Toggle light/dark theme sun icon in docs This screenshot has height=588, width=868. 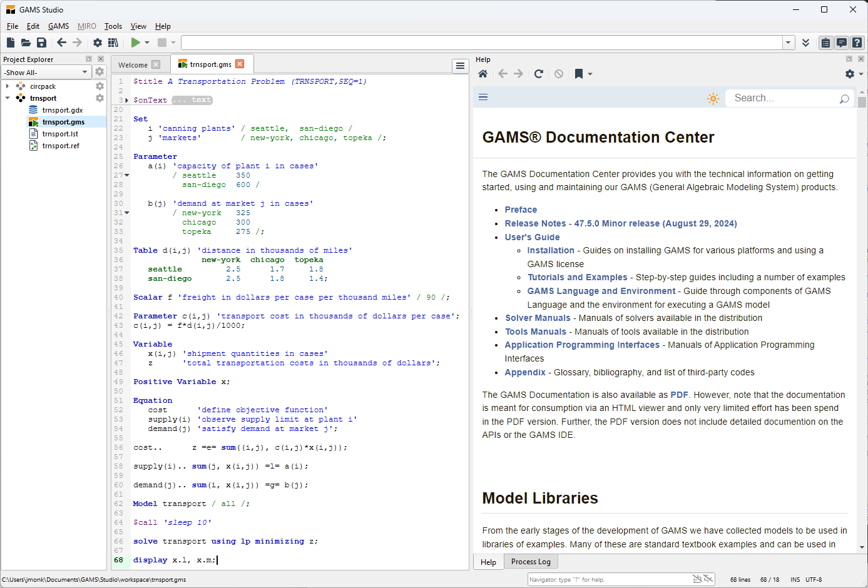click(x=713, y=98)
